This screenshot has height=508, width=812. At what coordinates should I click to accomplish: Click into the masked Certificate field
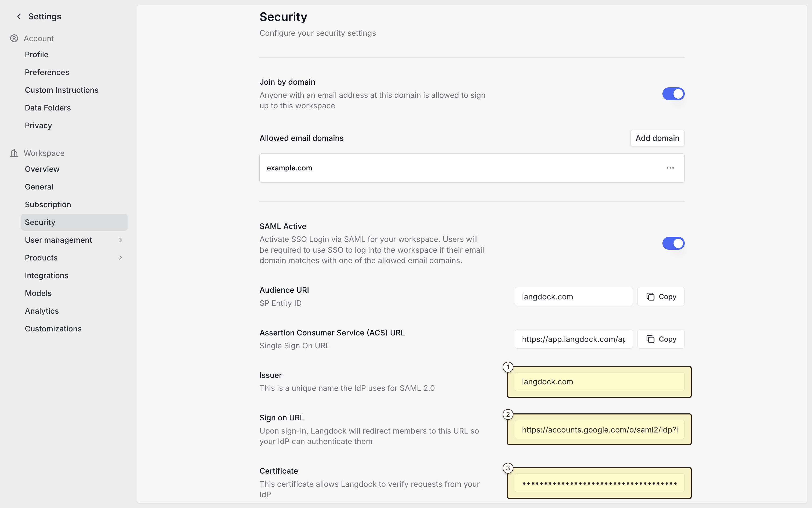point(599,483)
